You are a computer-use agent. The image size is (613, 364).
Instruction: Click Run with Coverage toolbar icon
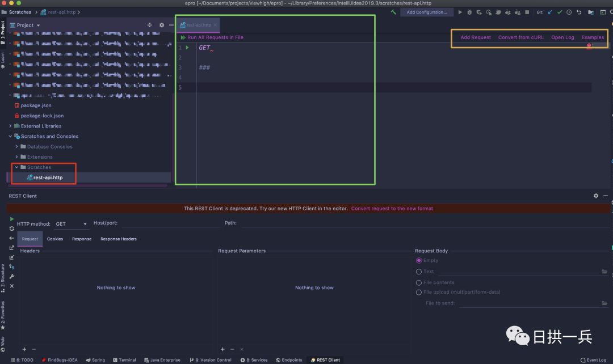click(x=479, y=12)
